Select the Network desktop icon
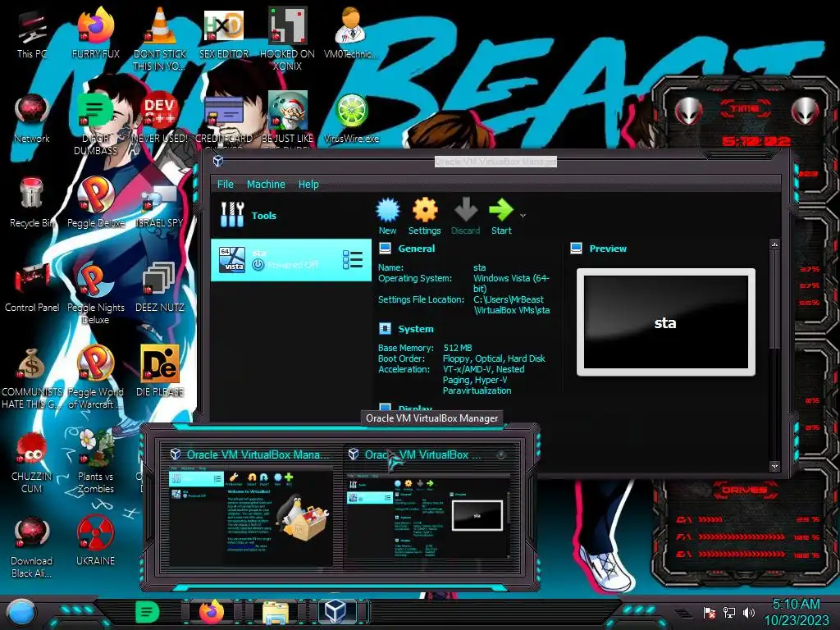Screen dimensions: 840x630 pos(32,118)
